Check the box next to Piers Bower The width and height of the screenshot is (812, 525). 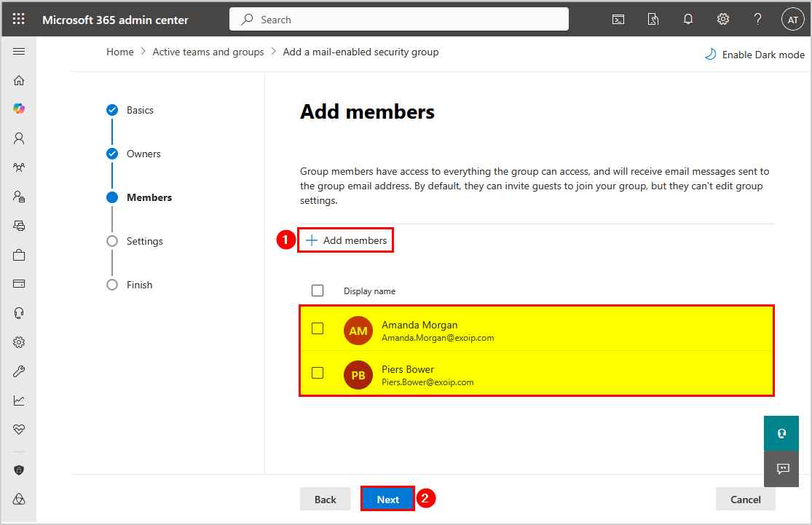318,373
